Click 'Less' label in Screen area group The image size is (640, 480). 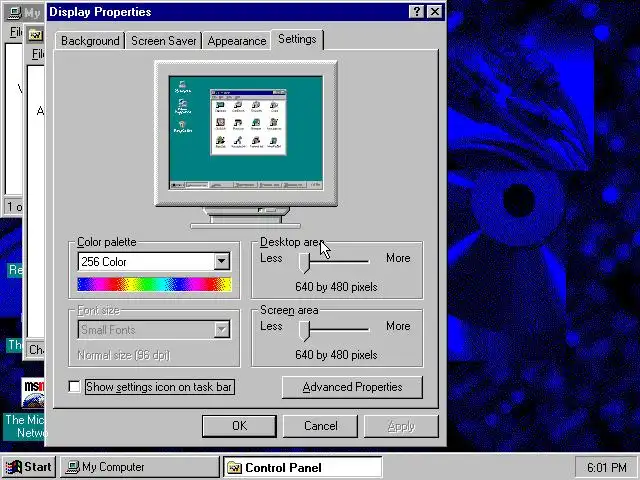[x=271, y=326]
